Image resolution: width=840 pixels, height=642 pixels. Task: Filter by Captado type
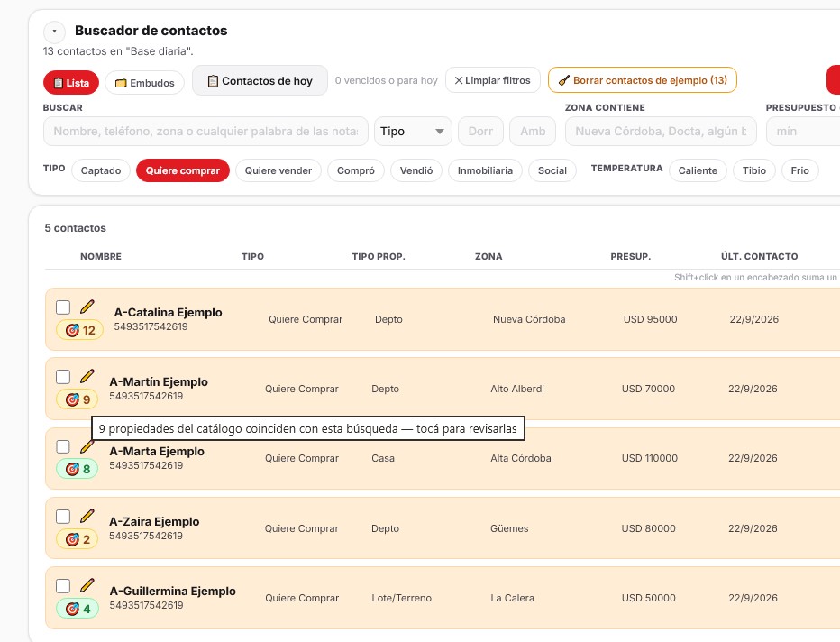(101, 170)
